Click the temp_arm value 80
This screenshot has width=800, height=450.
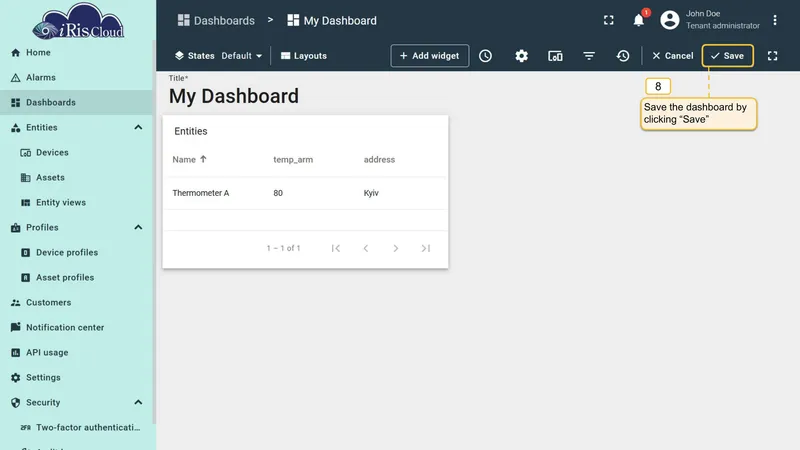coord(278,193)
